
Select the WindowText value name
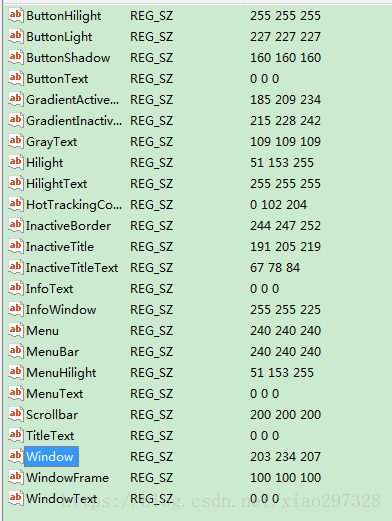point(62,499)
